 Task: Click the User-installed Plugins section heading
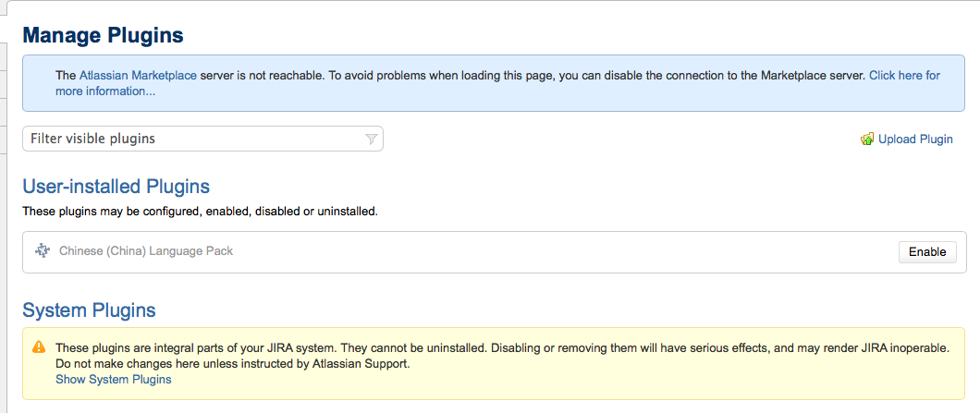pyautogui.click(x=116, y=187)
